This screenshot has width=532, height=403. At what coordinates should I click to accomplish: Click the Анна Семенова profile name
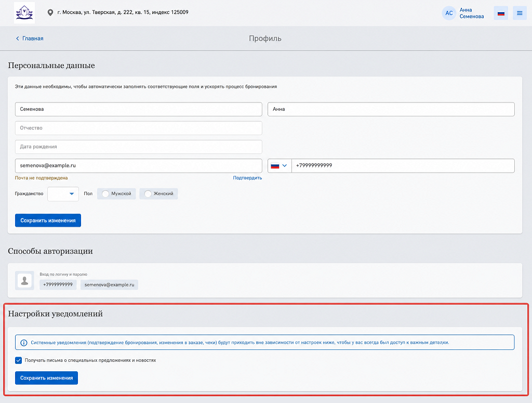[x=472, y=13]
